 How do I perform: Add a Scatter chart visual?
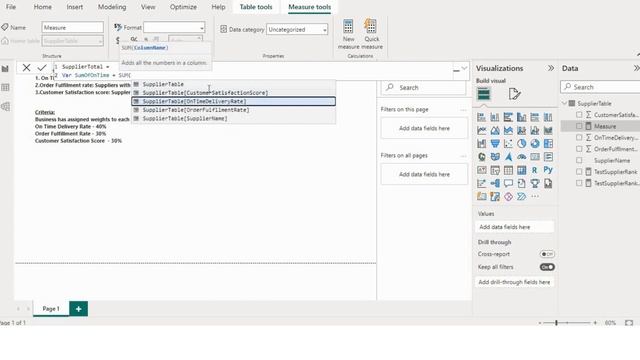(508, 144)
